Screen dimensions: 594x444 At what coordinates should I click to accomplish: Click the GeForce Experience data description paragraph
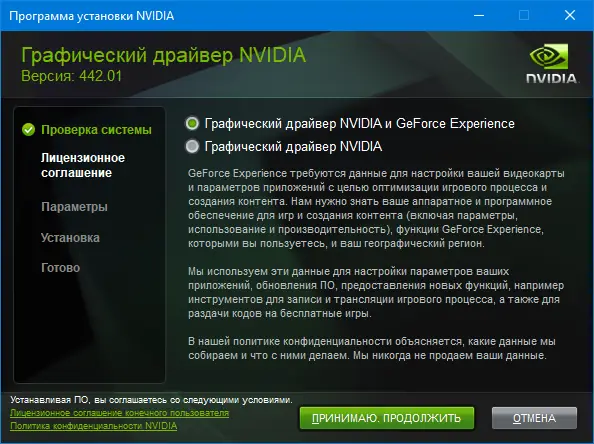(x=376, y=208)
